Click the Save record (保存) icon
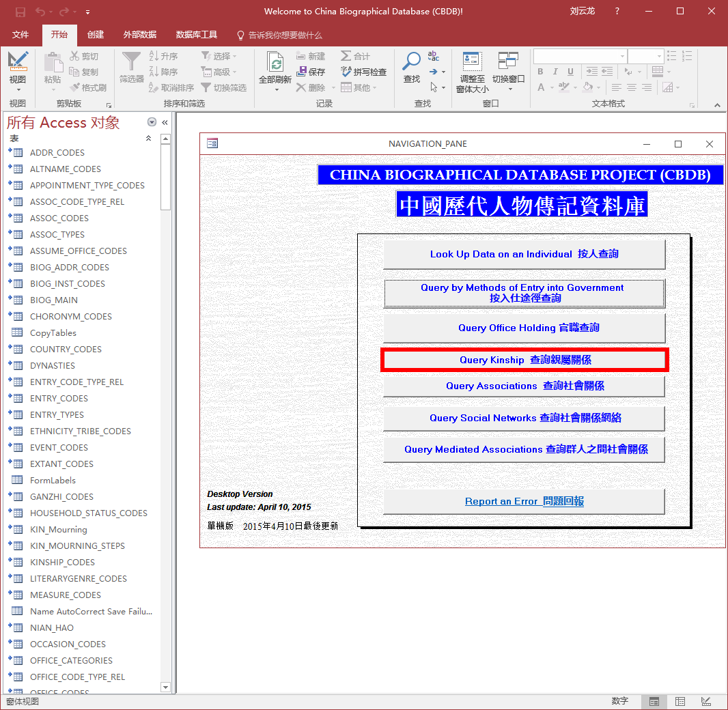 tap(303, 72)
